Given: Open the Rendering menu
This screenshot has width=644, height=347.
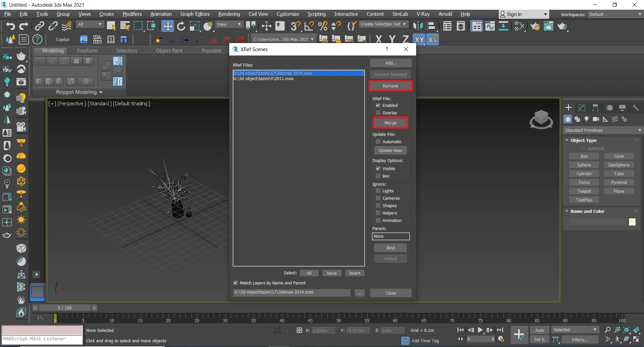Looking at the screenshot, I should coord(229,14).
